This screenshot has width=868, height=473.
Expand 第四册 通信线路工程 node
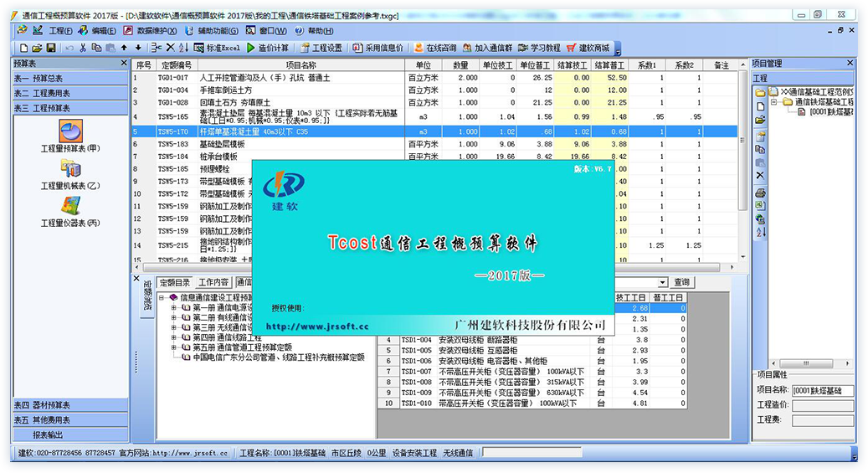pos(173,337)
